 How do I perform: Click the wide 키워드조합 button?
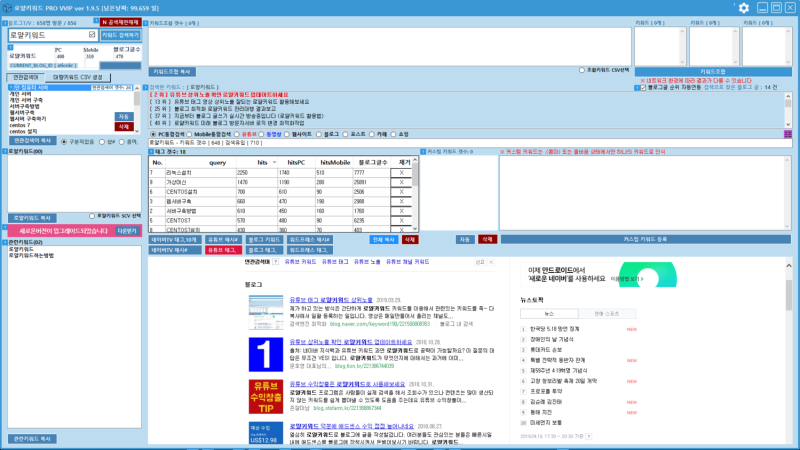(x=713, y=72)
